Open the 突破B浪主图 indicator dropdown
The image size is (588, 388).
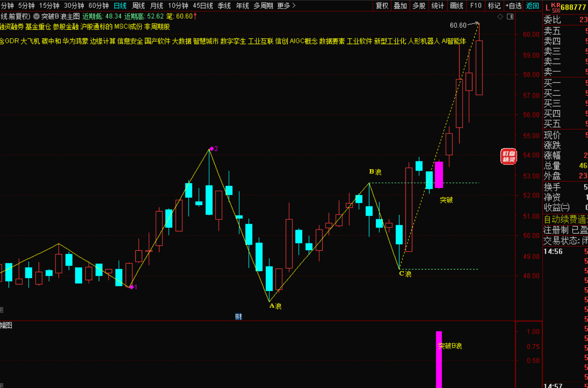37,16
